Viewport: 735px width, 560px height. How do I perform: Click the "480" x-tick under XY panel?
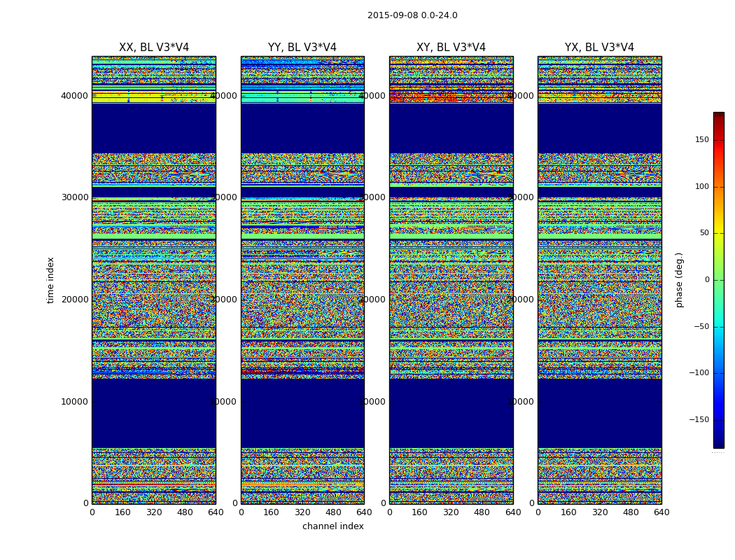coord(482,512)
